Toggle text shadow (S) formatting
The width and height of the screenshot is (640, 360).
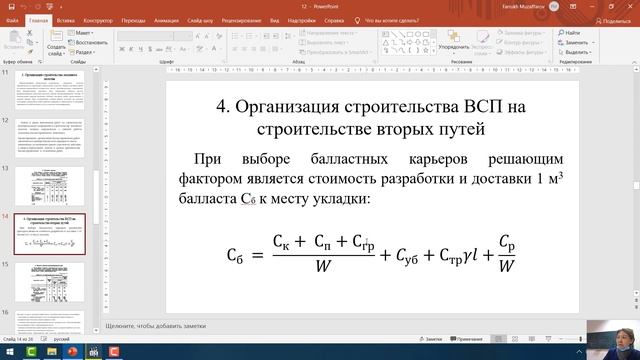click(x=150, y=49)
